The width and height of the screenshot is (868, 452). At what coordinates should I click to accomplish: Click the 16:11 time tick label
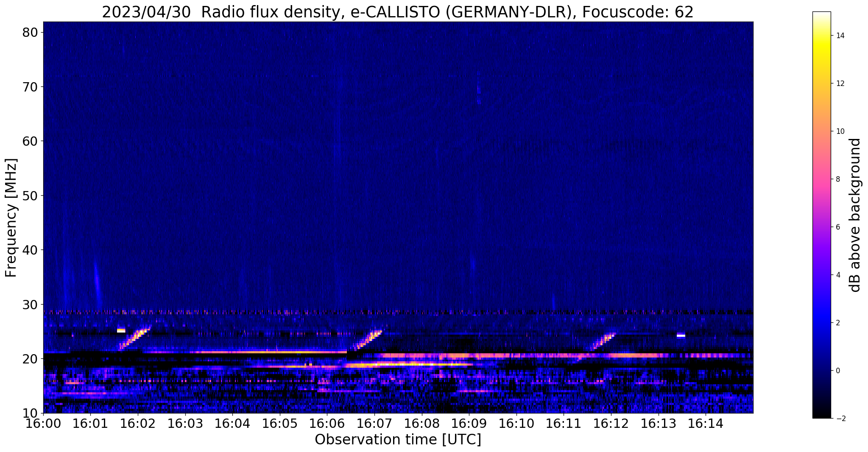564,423
